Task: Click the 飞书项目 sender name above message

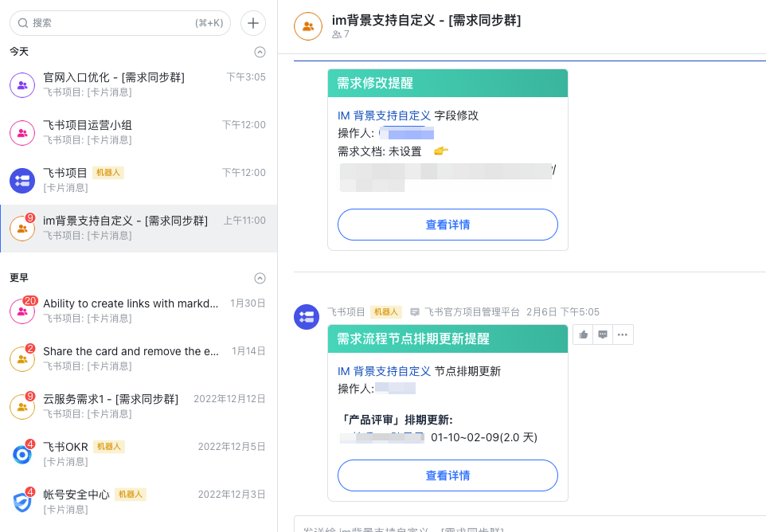Action: coord(346,311)
